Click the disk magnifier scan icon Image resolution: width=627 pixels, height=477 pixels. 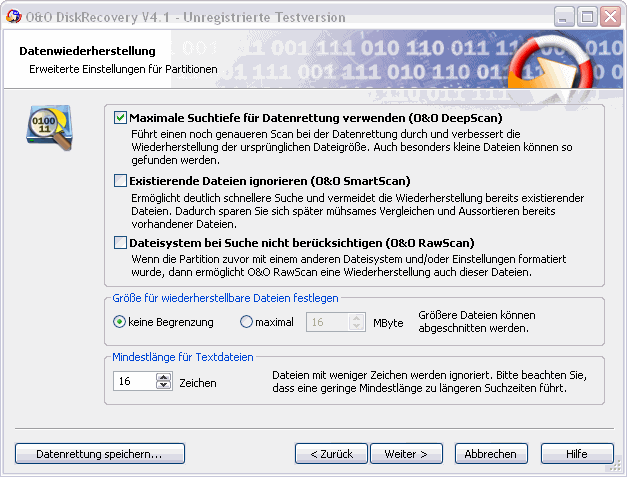[x=50, y=128]
